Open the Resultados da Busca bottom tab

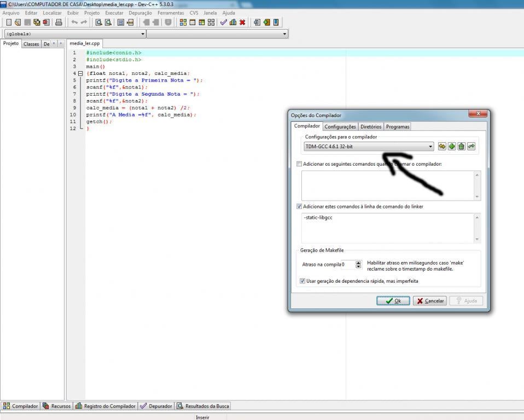click(x=203, y=406)
